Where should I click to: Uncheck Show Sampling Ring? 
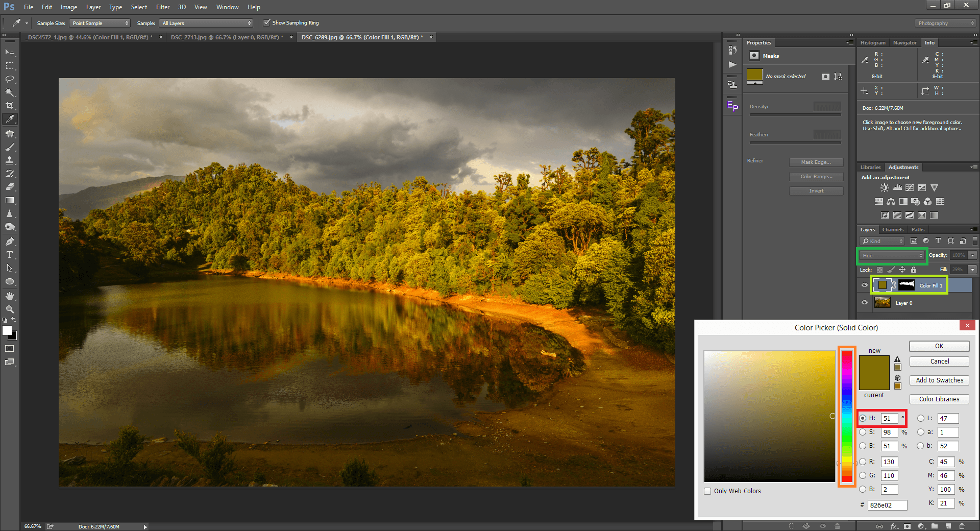coord(266,23)
